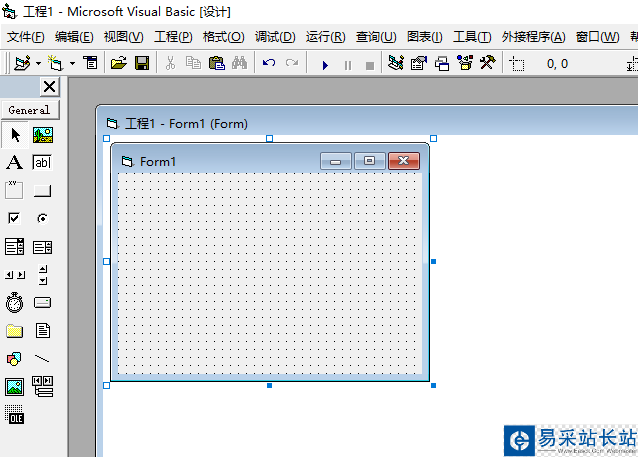This screenshot has width=638, height=457.
Task: Select the Data control tool
Action: click(x=43, y=386)
